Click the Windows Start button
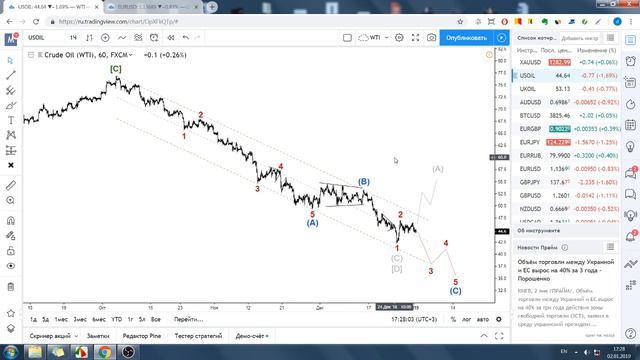This screenshot has width=640, height=360. [10, 352]
